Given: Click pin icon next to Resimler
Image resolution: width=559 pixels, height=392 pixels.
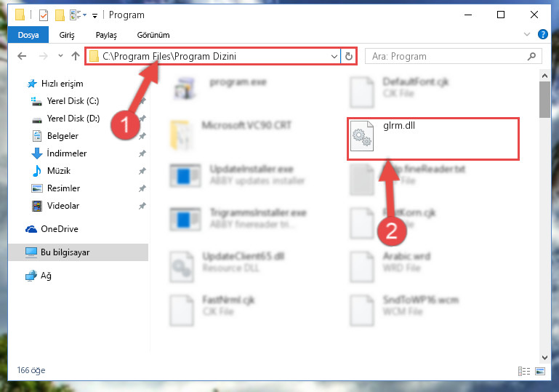Looking at the screenshot, I should (142, 188).
